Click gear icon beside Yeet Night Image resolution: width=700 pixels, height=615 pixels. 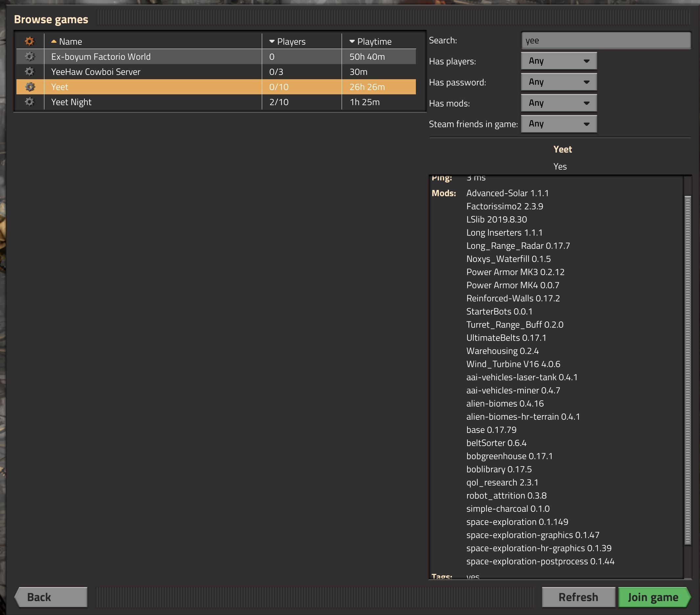(x=30, y=102)
